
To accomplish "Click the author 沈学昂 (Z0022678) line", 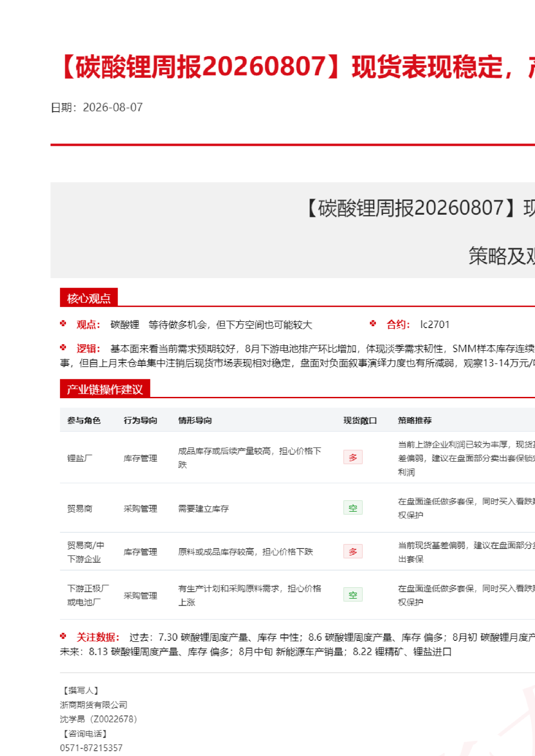I will [98, 719].
